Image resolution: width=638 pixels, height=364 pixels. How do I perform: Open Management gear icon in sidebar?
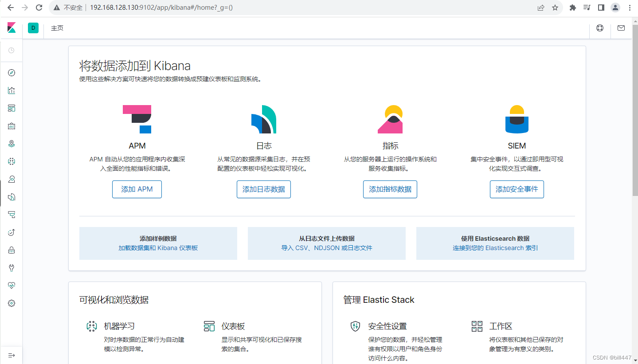[12, 303]
